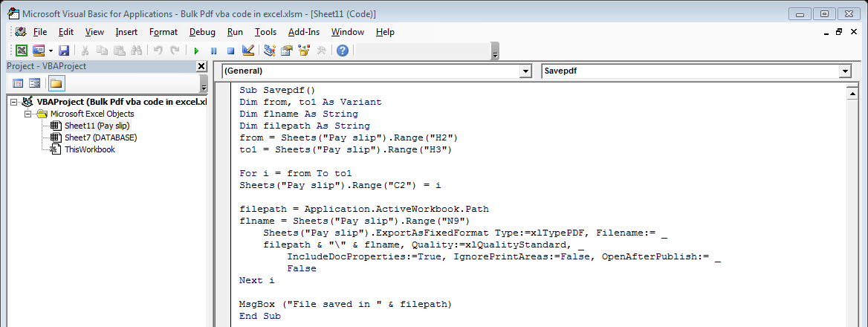The height and width of the screenshot is (327, 868).
Task: Select Sheet7 (DATABASE) in project tree
Action: tap(100, 137)
